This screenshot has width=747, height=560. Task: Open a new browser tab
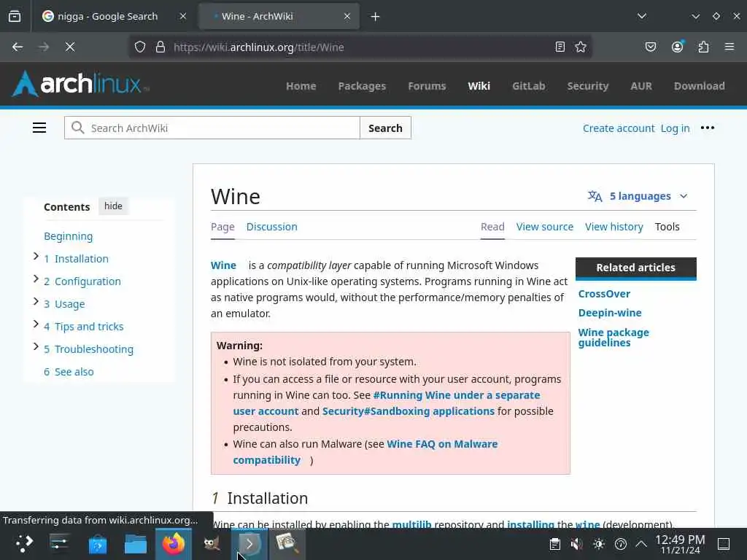click(x=376, y=17)
